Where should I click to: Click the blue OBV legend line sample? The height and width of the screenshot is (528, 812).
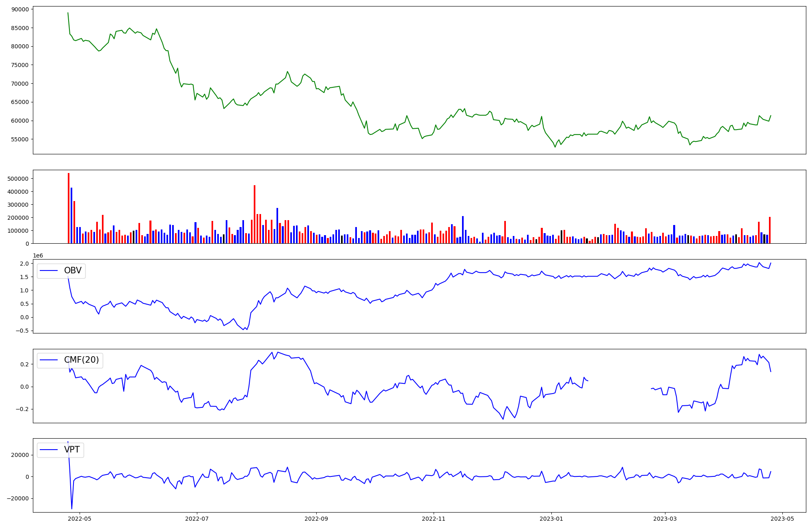tap(49, 271)
